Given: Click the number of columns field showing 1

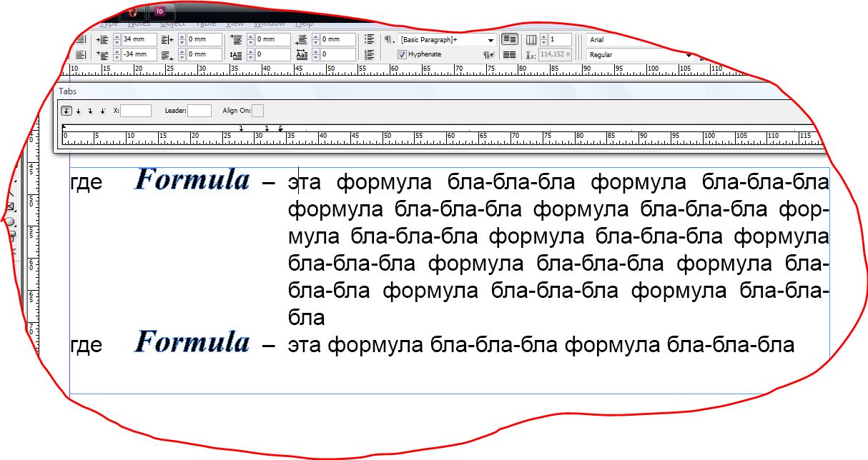Looking at the screenshot, I should [x=560, y=39].
